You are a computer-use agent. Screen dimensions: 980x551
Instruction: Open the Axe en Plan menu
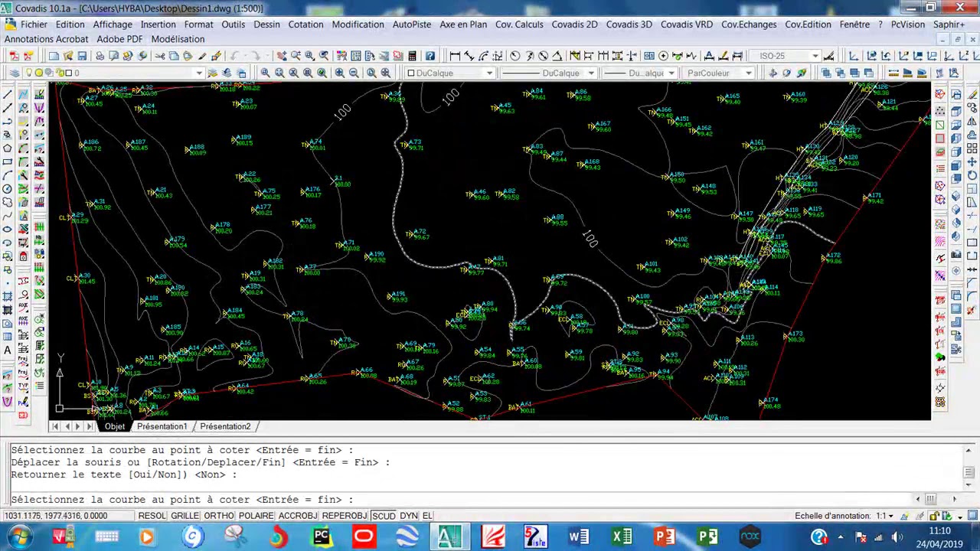pos(463,24)
